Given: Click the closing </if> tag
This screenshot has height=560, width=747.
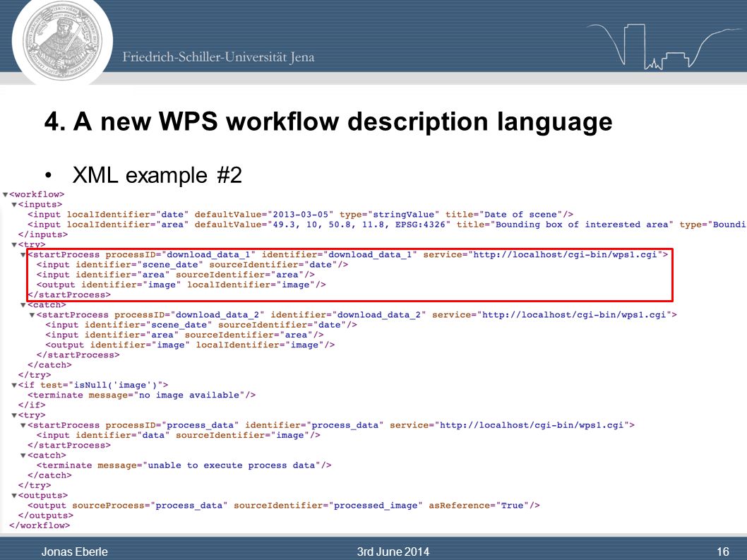Looking at the screenshot, I should tap(32, 405).
